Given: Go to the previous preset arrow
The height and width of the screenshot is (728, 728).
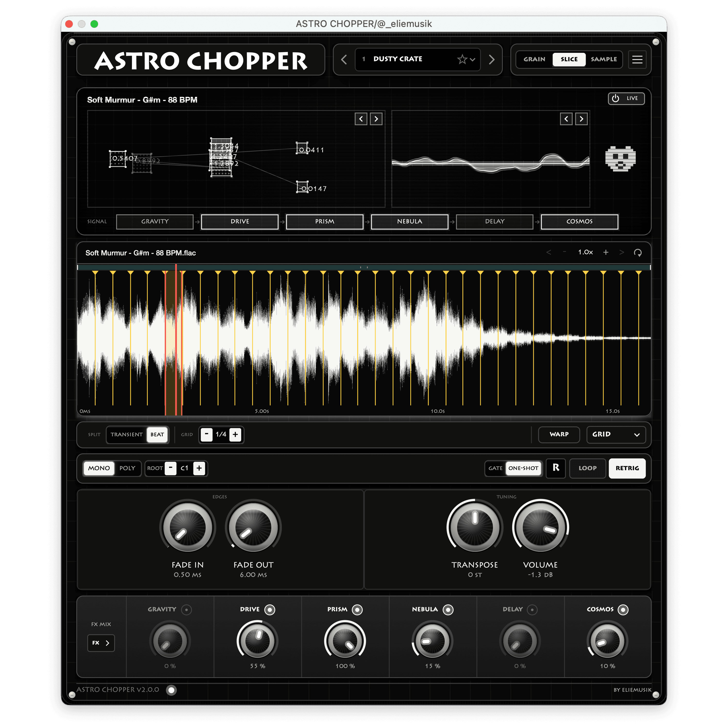Looking at the screenshot, I should [344, 59].
